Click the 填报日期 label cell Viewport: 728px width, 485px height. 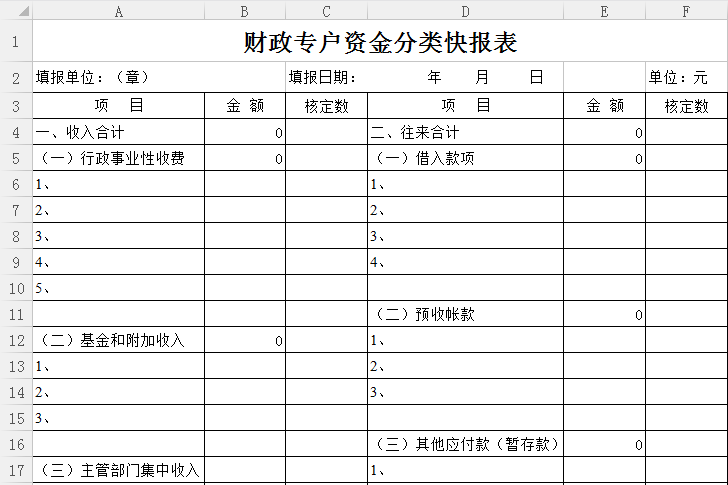coord(326,77)
